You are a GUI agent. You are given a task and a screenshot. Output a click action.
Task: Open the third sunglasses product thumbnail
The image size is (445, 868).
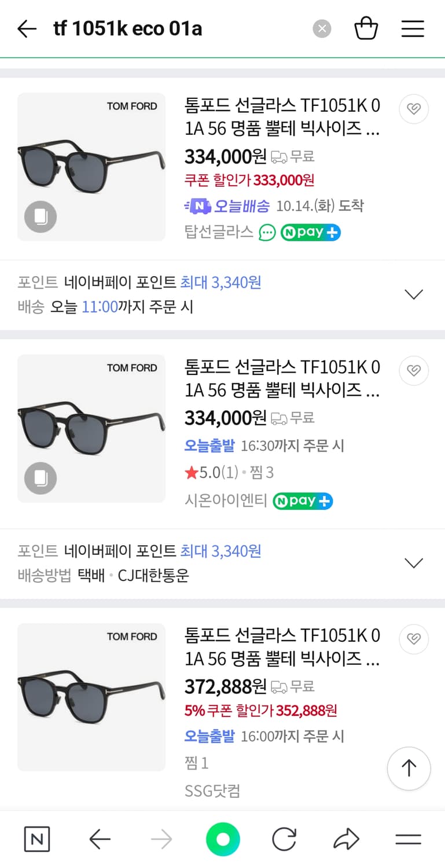point(91,697)
